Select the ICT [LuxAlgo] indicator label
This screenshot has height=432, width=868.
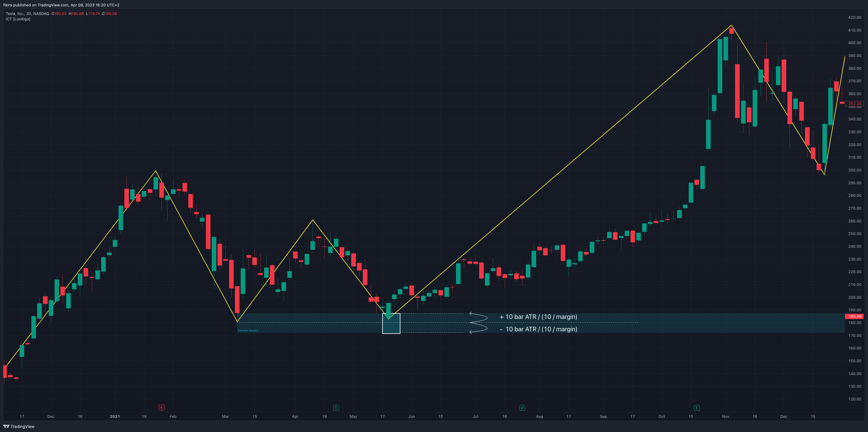(18, 19)
